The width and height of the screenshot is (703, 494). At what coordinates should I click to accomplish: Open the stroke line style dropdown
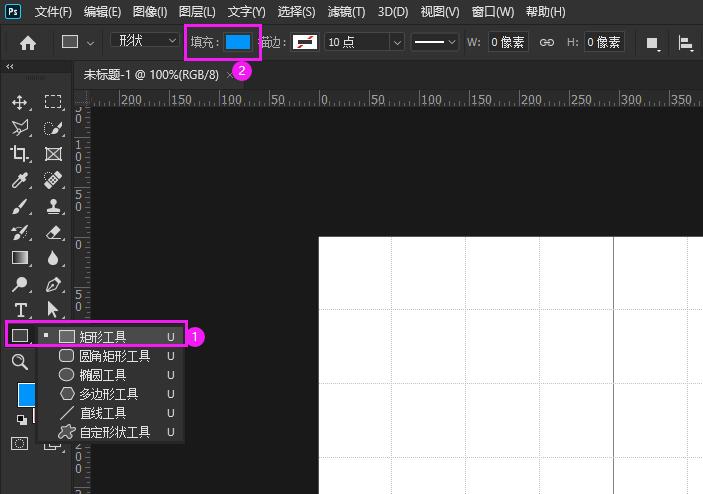[x=434, y=43]
